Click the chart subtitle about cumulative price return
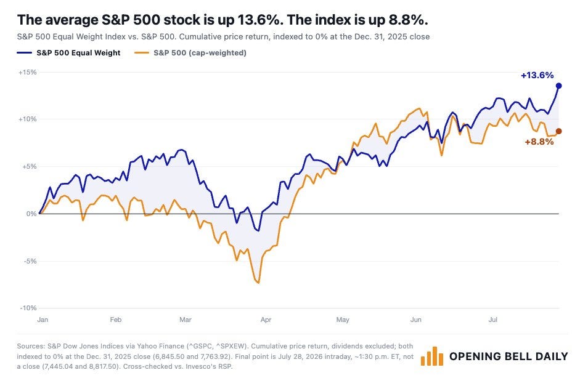 pyautogui.click(x=223, y=37)
